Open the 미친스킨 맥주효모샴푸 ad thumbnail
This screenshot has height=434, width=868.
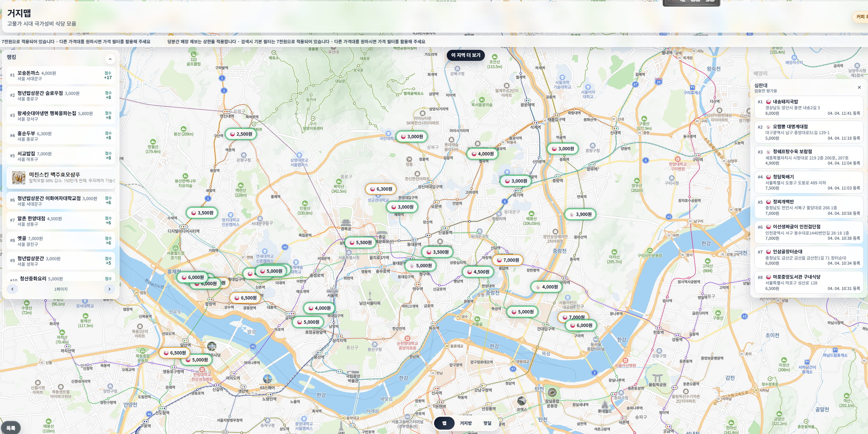pos(19,178)
